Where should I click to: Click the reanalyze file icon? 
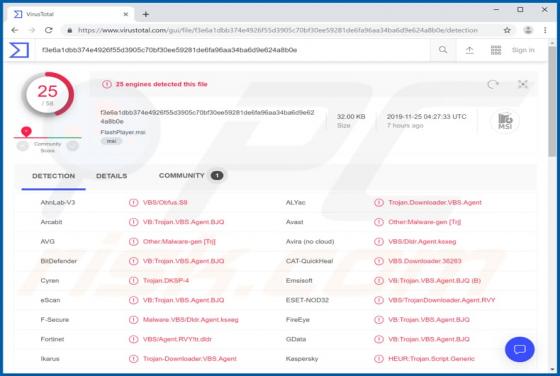coord(493,84)
